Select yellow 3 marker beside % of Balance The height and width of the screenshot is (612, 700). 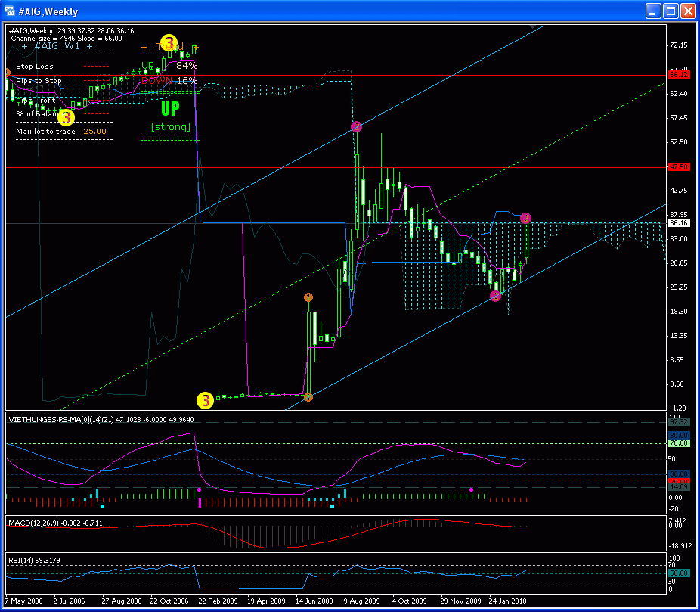pyautogui.click(x=66, y=117)
